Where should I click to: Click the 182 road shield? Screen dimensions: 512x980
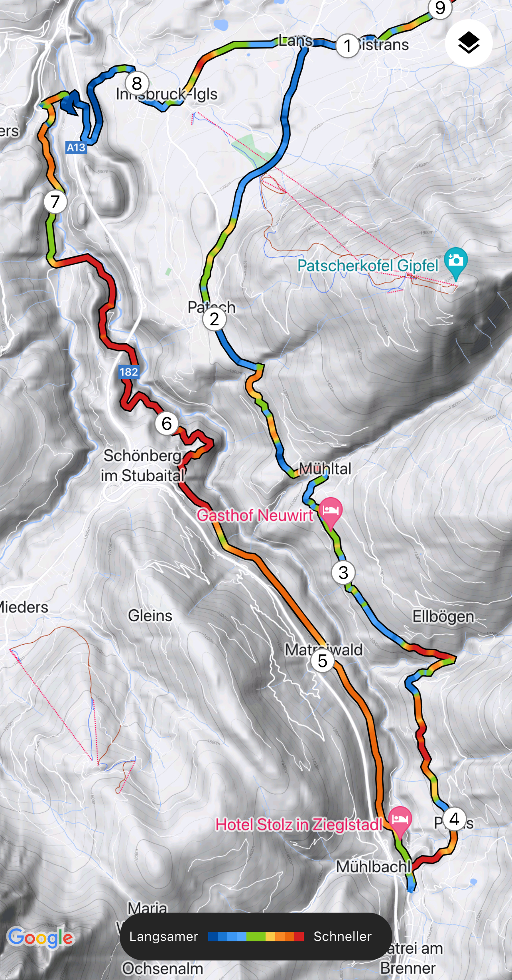[x=128, y=372]
